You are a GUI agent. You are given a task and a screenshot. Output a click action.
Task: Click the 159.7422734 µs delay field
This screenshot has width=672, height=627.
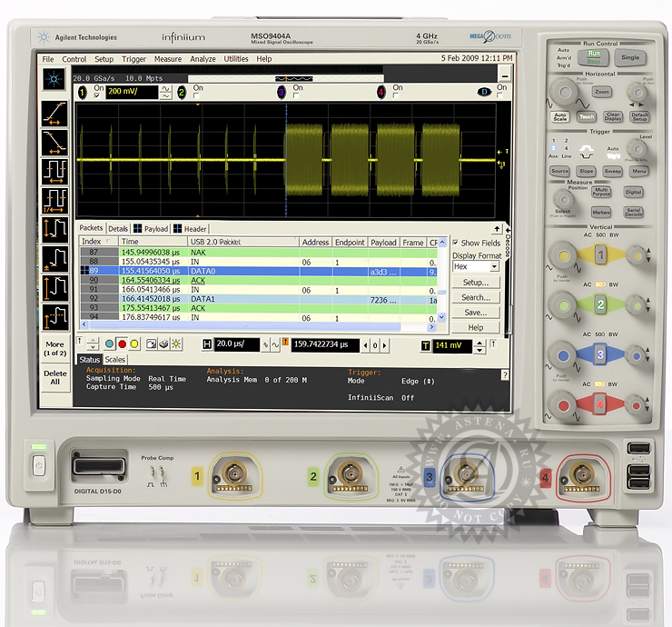click(x=325, y=345)
